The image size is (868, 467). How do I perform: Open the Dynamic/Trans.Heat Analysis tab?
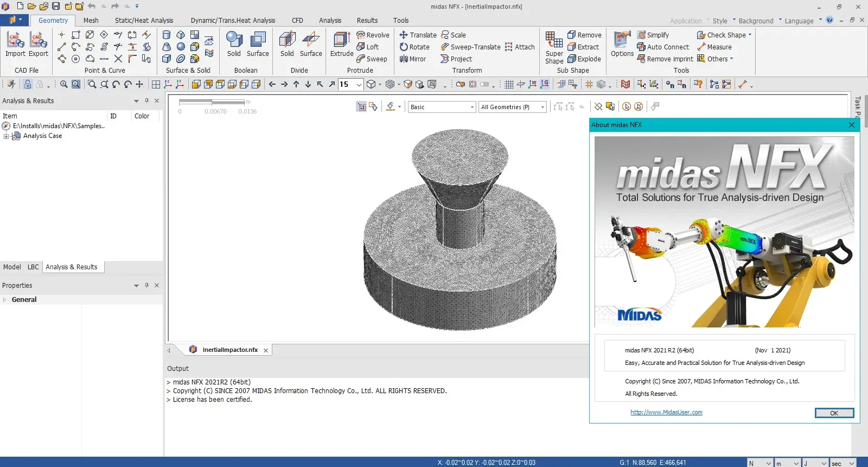(x=233, y=21)
